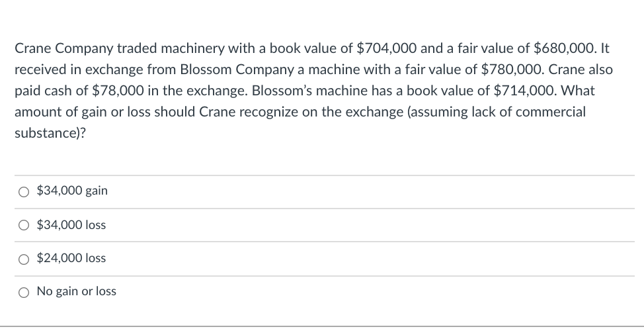This screenshot has width=644, height=331.
Task: Click the $78,000 cash amount text
Action: (118, 91)
